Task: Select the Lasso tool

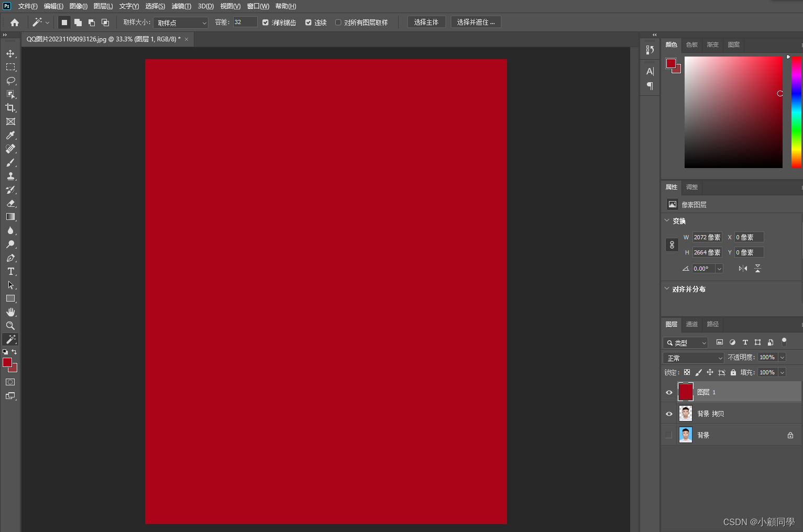Action: click(x=10, y=81)
